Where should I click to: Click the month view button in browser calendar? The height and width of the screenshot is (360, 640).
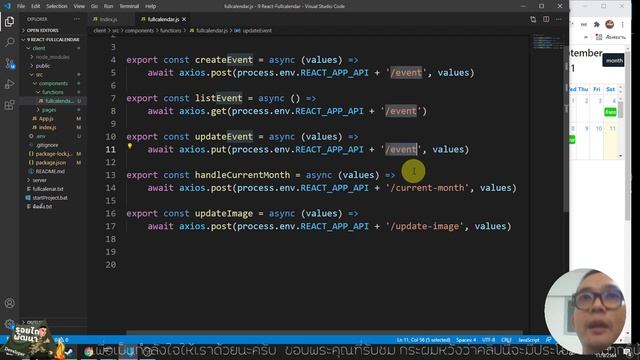click(x=613, y=60)
